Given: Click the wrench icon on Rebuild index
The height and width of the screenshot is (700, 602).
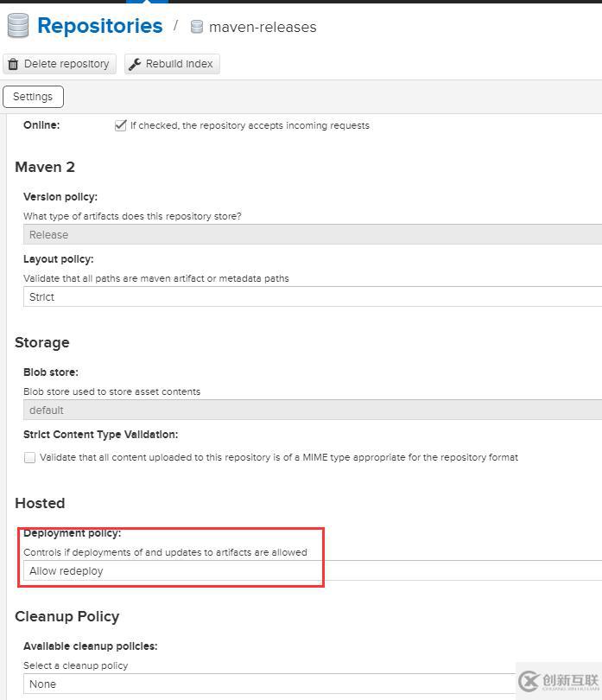Looking at the screenshot, I should (135, 64).
